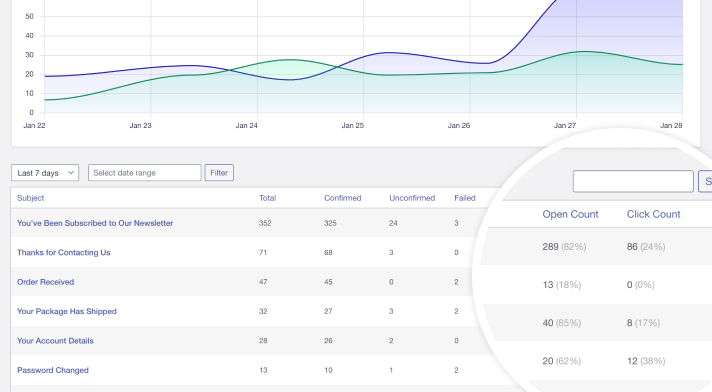The width and height of the screenshot is (712, 392).
Task: Click the magnified search input box
Action: tap(633, 181)
